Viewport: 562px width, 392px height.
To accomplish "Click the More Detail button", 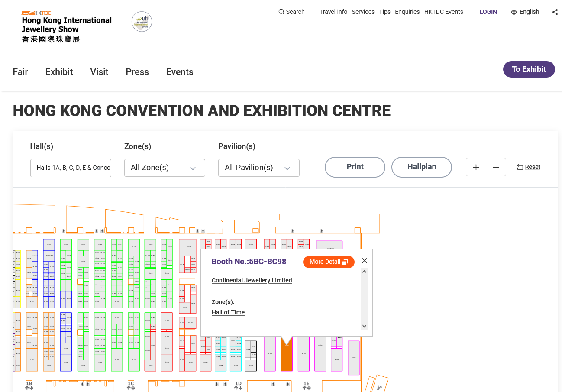I will coord(329,262).
